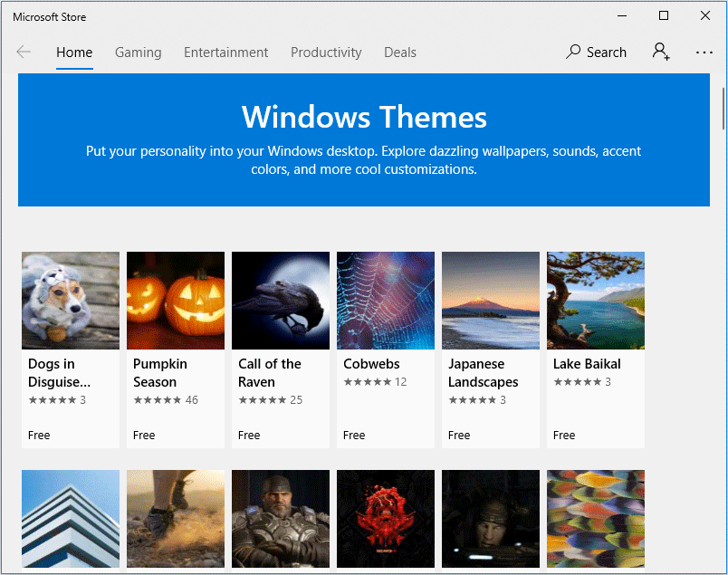
Task: Click Free price under Dogs in Disguise
Action: (39, 436)
